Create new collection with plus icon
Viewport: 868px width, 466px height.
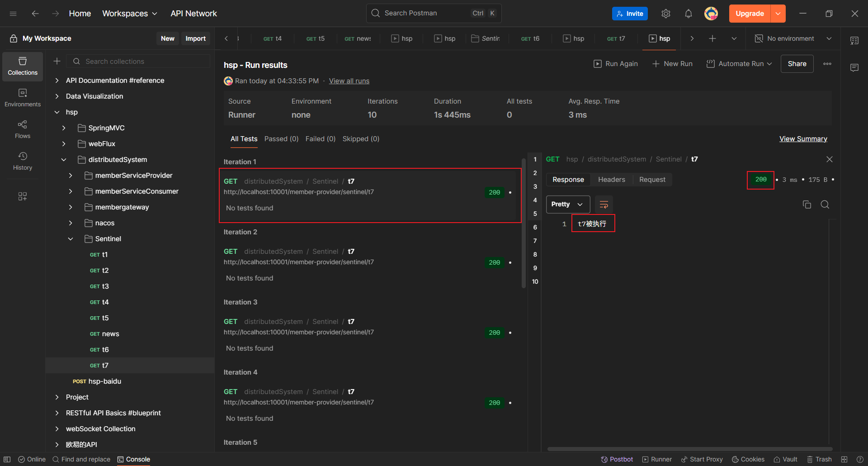(x=57, y=61)
